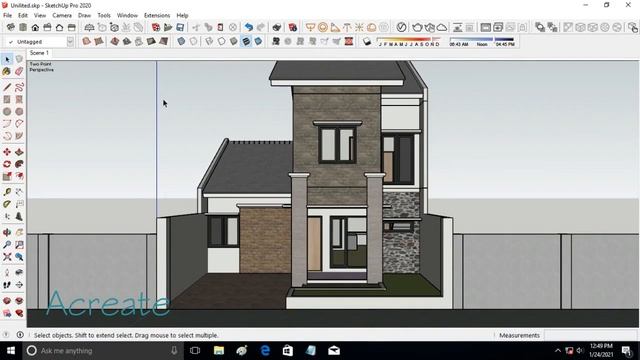Enable Monochrome face style

point(258,41)
